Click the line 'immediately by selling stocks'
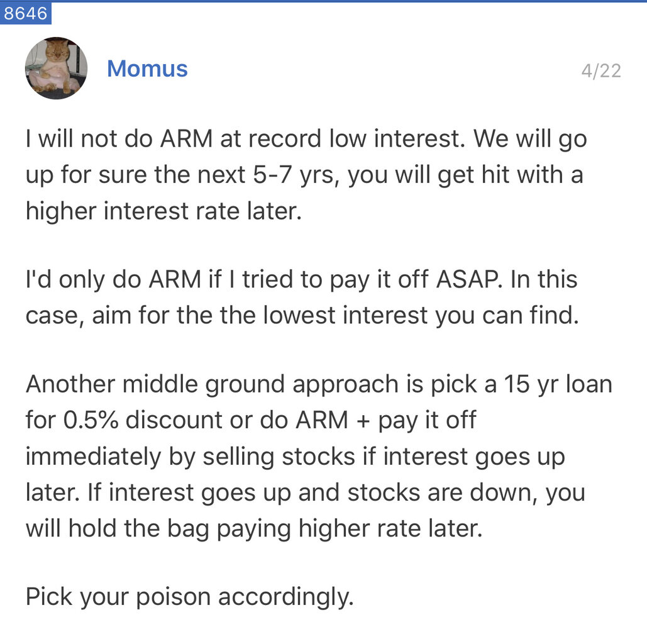This screenshot has height=644, width=647. point(296,457)
